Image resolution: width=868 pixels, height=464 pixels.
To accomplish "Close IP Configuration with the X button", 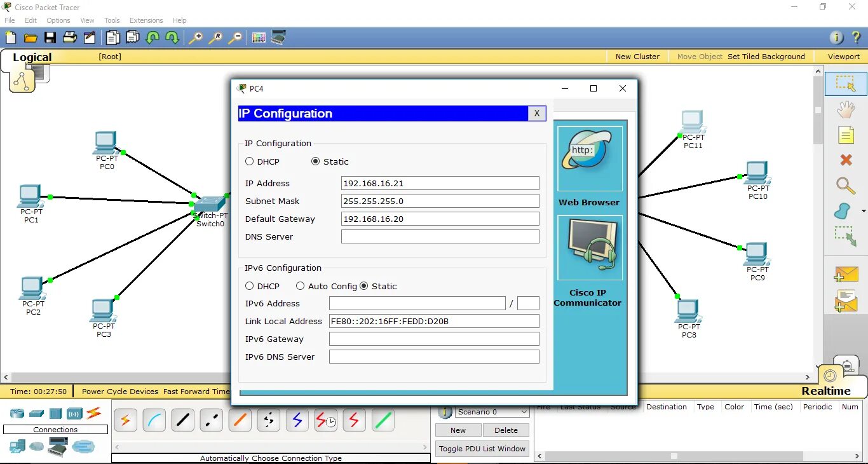I will pyautogui.click(x=536, y=113).
